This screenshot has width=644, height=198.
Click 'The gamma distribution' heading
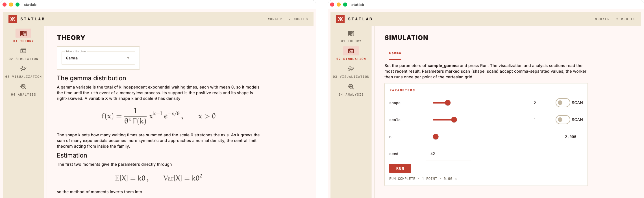click(x=92, y=78)
